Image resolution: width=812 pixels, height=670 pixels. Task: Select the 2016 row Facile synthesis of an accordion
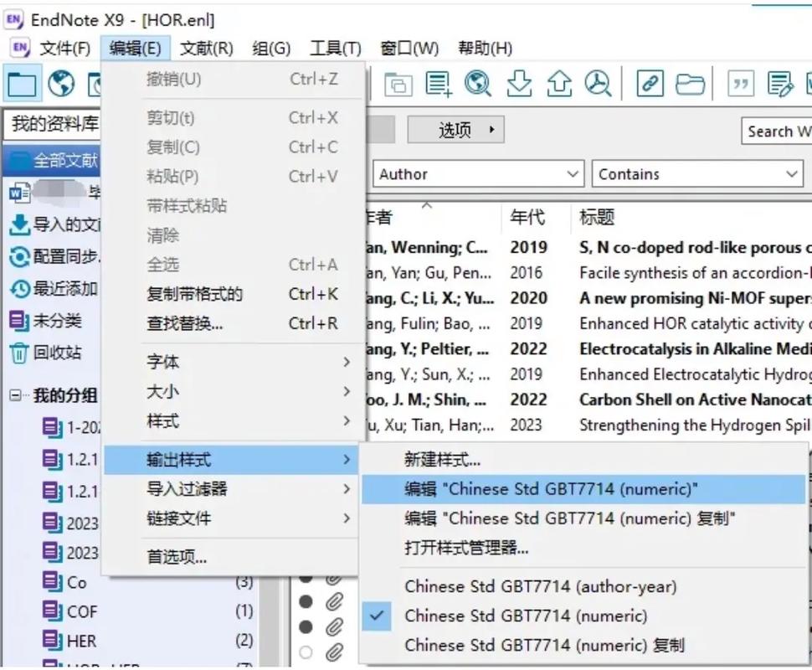[588, 273]
